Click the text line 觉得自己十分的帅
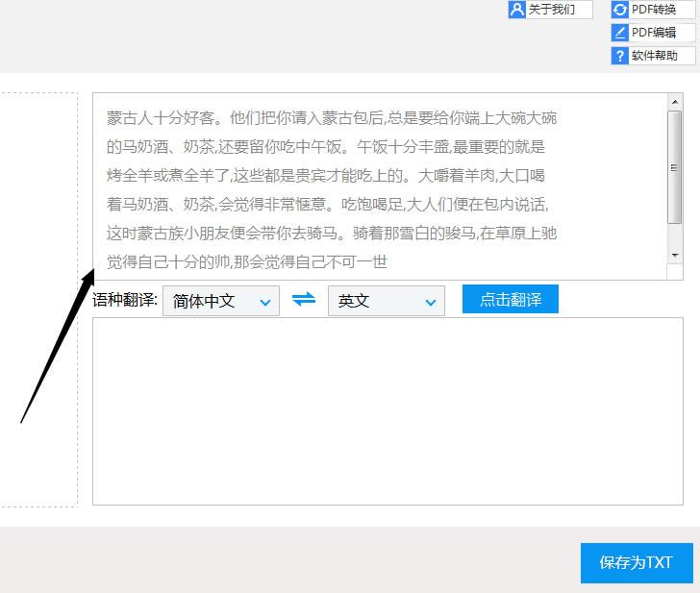This screenshot has width=700, height=593. (246, 262)
